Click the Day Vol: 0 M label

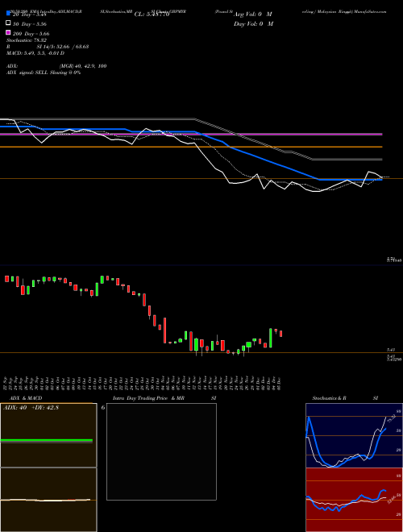pyautogui.click(x=253, y=24)
